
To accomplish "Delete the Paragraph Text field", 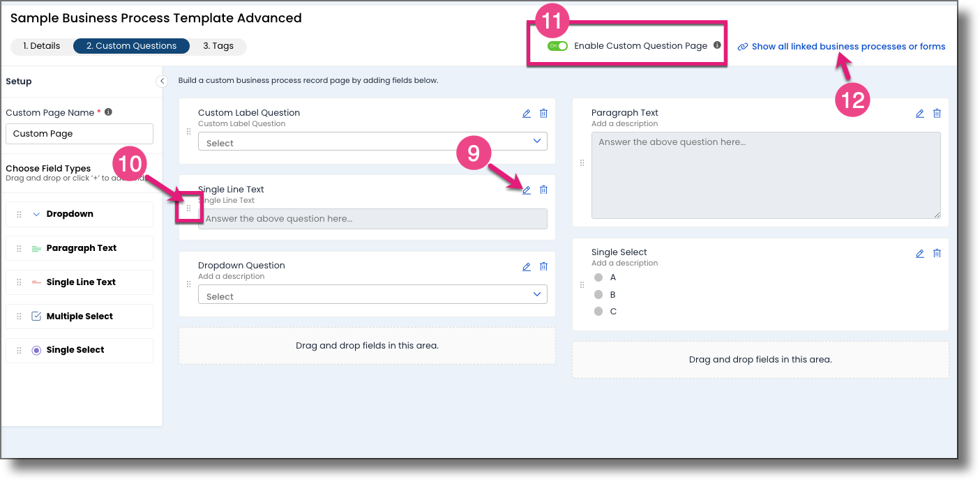I will click(937, 113).
